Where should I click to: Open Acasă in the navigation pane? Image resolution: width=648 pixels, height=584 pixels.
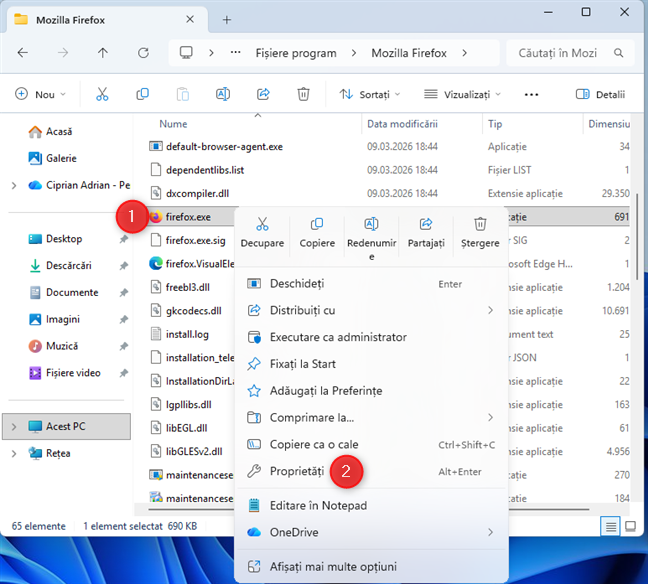[50, 131]
